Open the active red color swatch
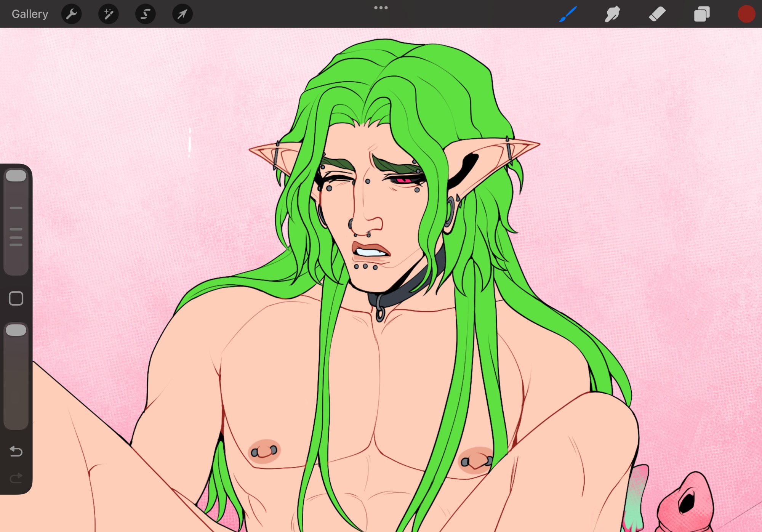 746,14
